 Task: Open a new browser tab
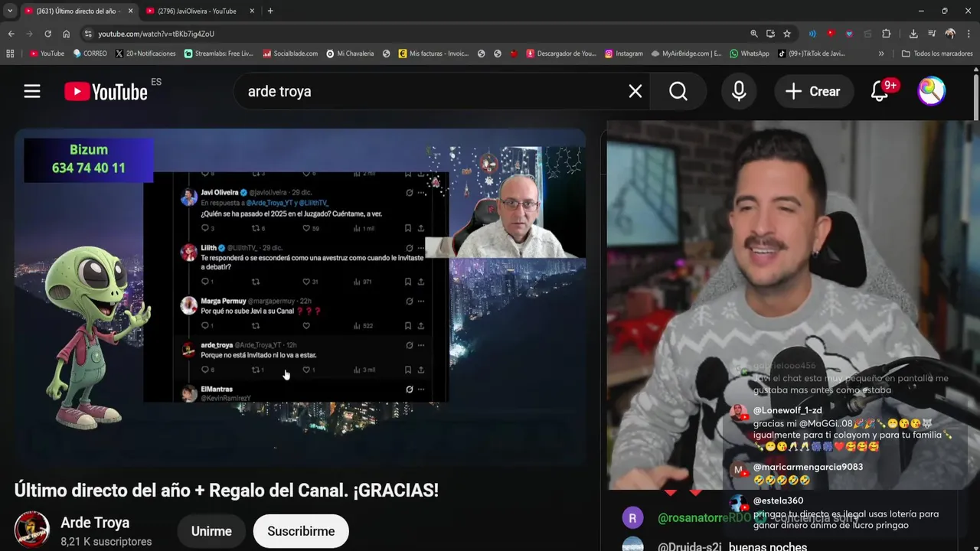click(x=270, y=11)
